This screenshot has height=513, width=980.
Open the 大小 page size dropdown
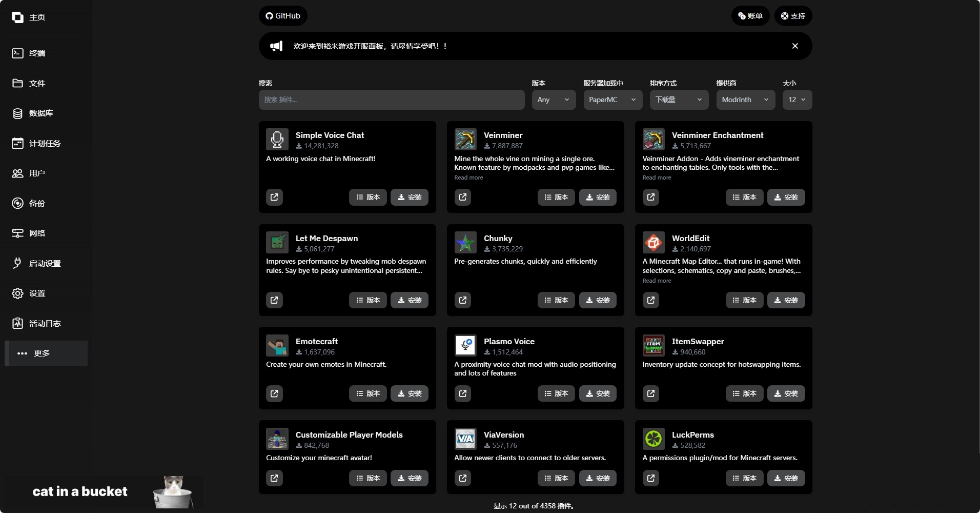pyautogui.click(x=798, y=100)
